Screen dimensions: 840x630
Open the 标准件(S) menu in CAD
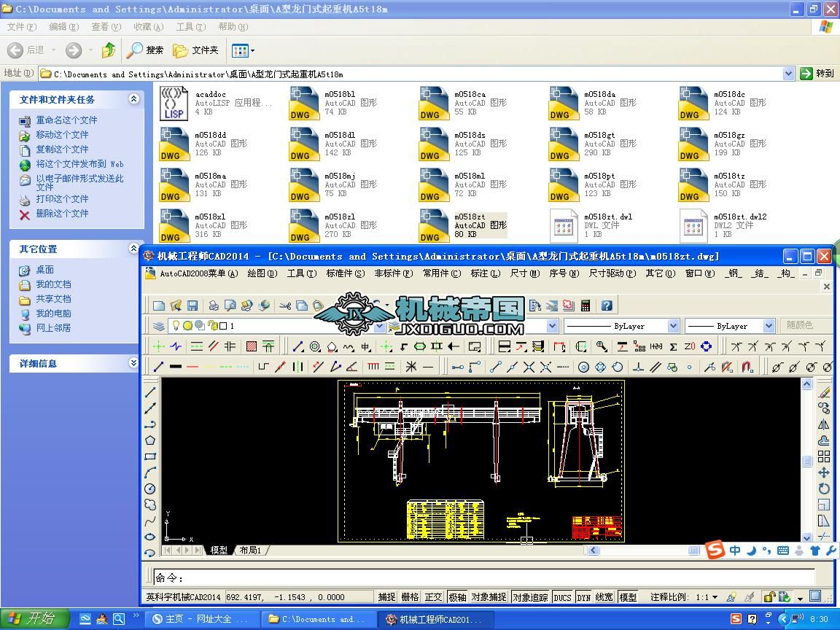coord(346,273)
